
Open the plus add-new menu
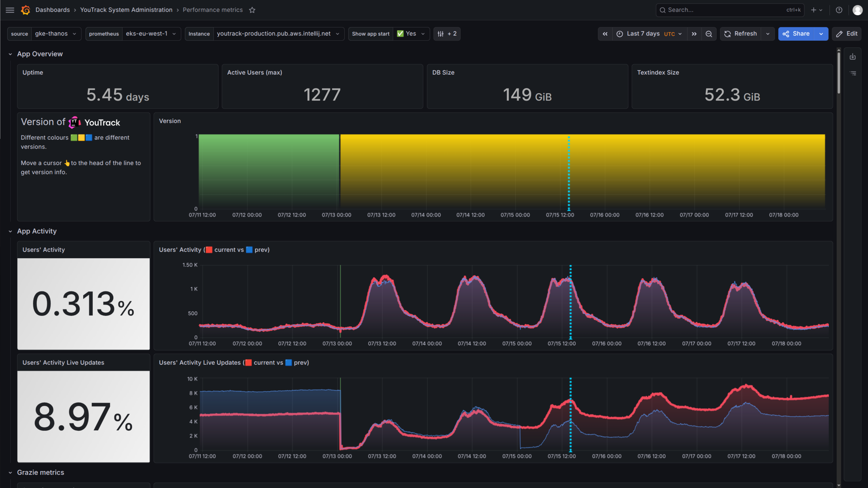tap(816, 10)
